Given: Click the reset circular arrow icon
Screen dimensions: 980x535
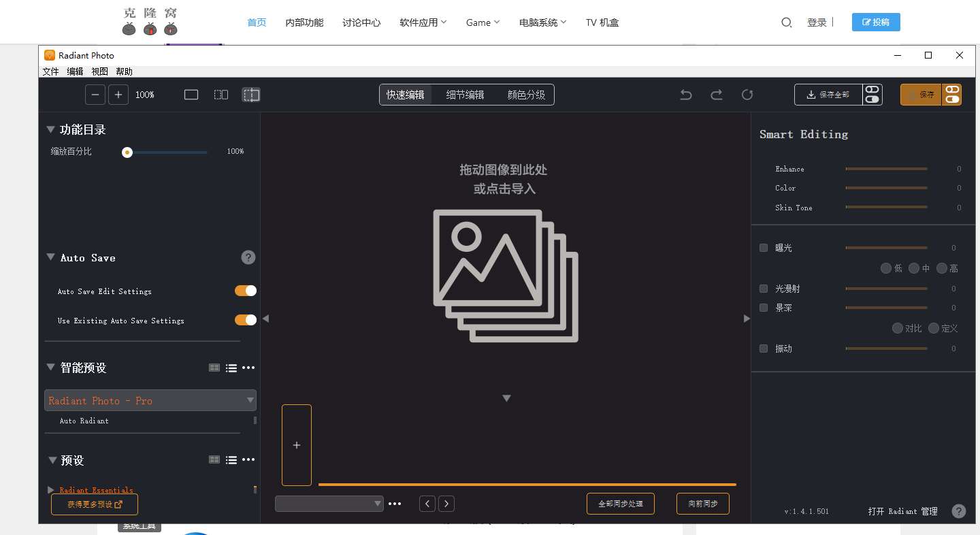Looking at the screenshot, I should (747, 95).
